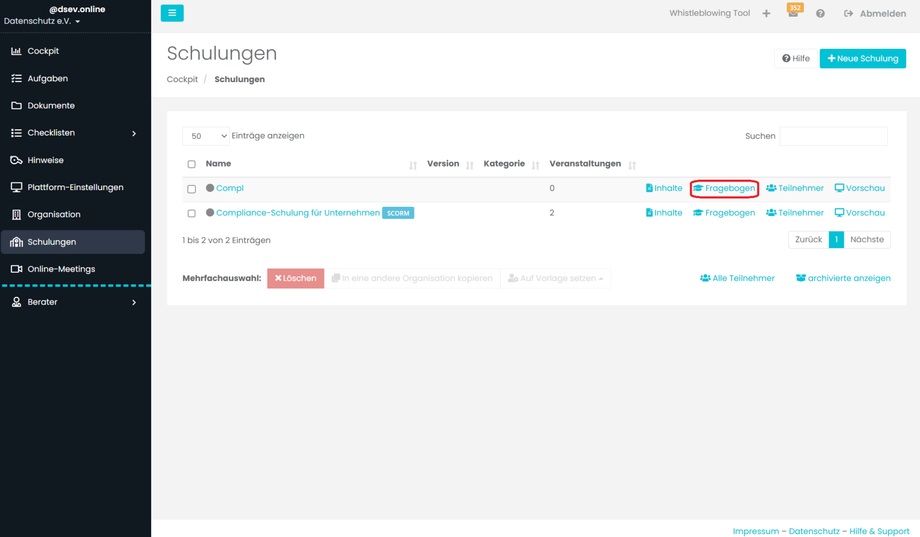This screenshot has height=537, width=920.
Task: Click the Whistleblowing Tool text in top bar
Action: [709, 13]
